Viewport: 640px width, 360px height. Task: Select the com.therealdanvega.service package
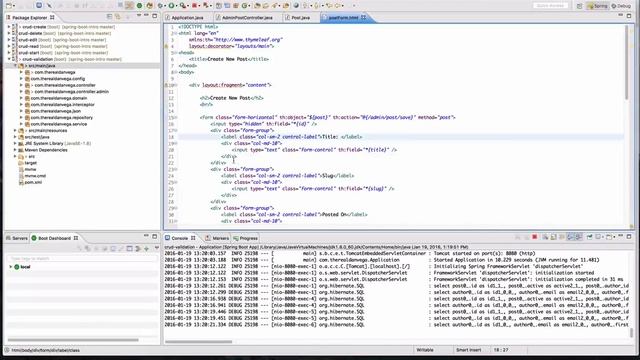click(x=59, y=124)
